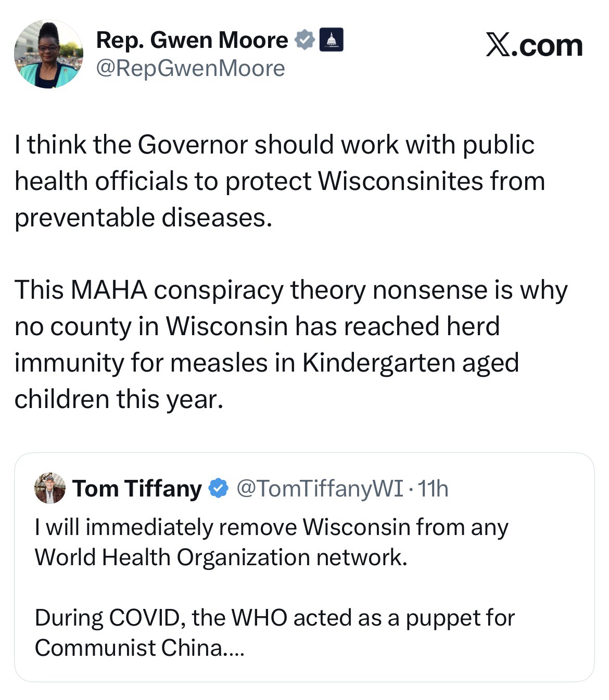Select the "This MAHA conspiracy theory" paragraph
609x700 pixels.
tap(290, 344)
